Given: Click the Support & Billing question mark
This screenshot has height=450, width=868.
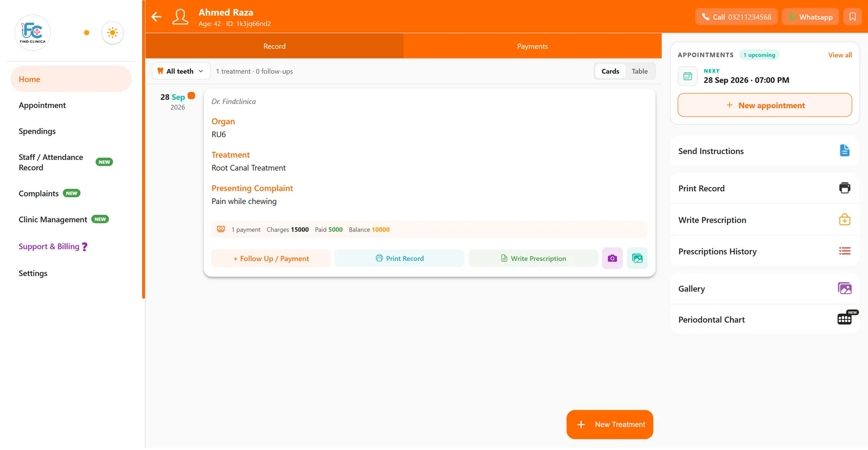Looking at the screenshot, I should [x=85, y=247].
